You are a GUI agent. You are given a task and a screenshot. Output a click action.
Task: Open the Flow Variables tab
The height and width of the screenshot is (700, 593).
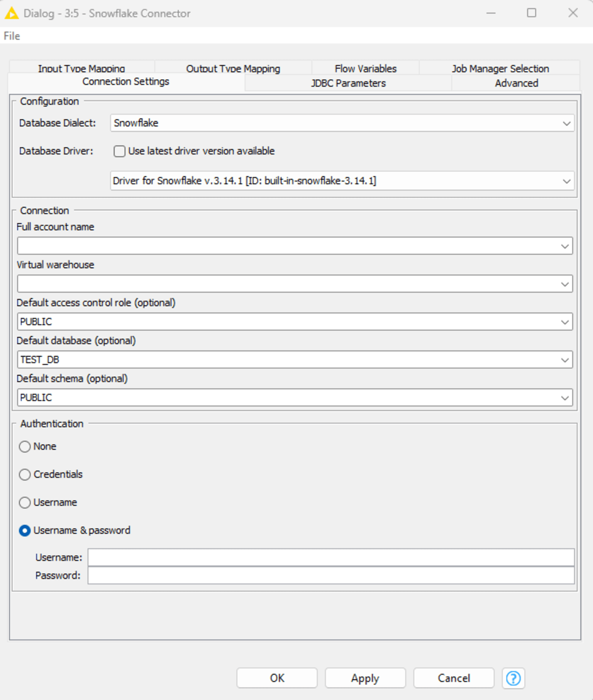click(x=366, y=68)
